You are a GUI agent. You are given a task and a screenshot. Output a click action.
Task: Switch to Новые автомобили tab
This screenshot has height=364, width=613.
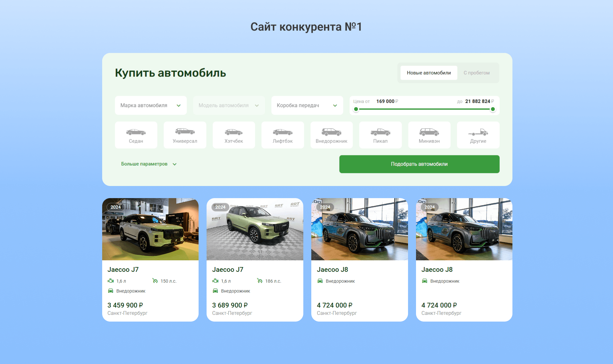[x=429, y=73]
